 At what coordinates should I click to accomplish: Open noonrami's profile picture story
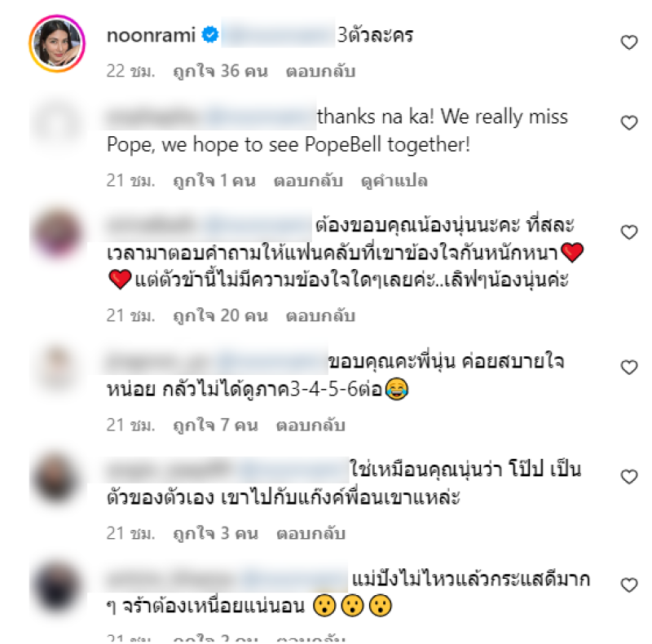click(x=57, y=43)
